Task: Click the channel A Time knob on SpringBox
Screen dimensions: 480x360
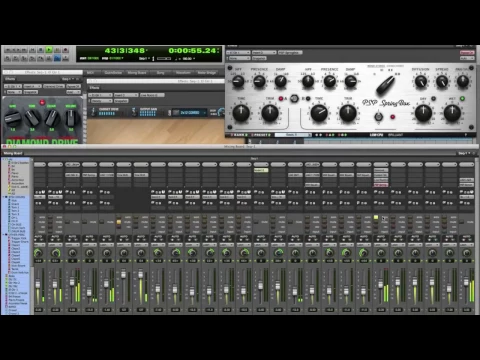Action: tap(241, 113)
